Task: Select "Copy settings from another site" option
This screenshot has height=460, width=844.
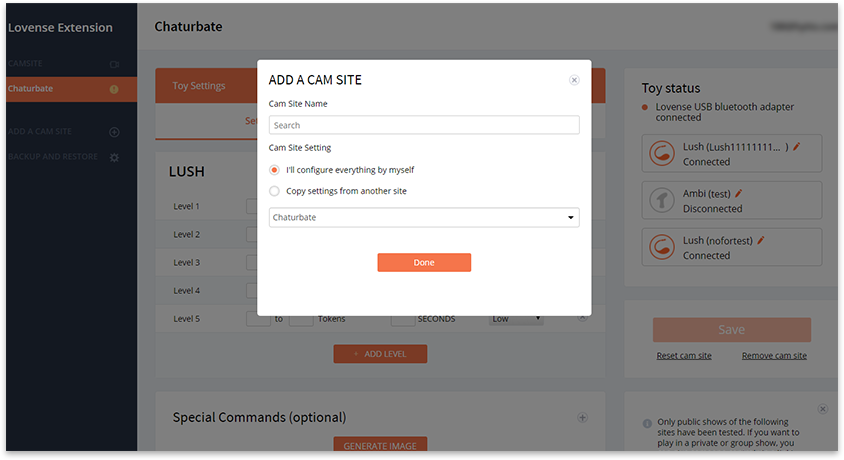Action: [275, 191]
